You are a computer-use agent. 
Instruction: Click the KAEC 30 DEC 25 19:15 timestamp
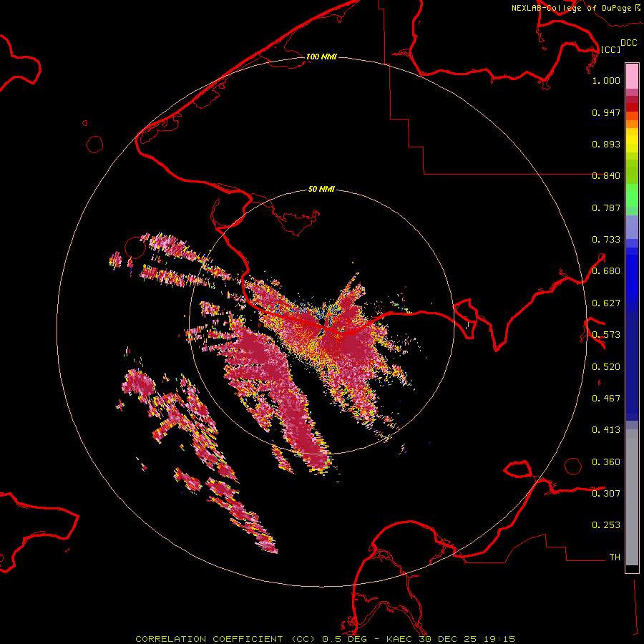tap(451, 639)
